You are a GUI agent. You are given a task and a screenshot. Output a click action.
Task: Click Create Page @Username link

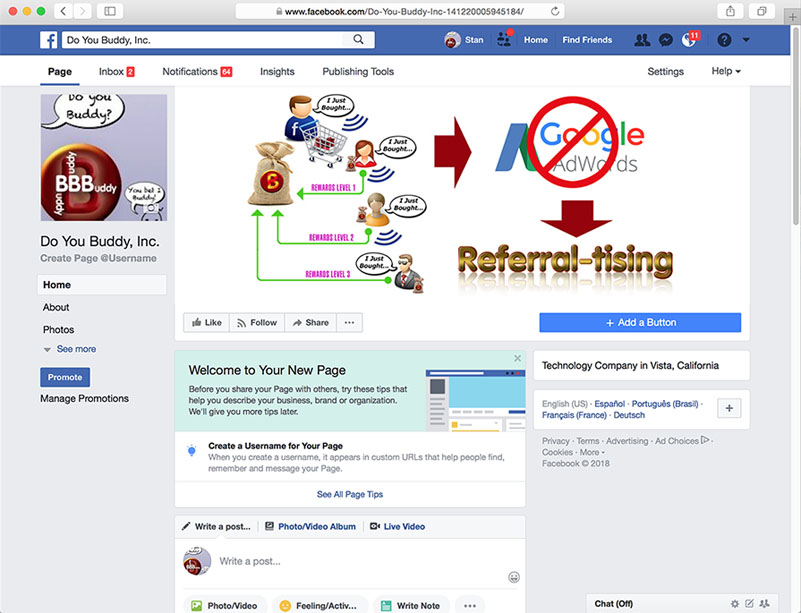(99, 258)
